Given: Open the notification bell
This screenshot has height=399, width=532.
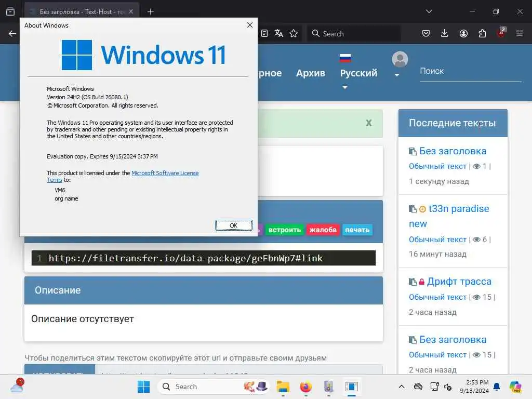Looking at the screenshot, I should pos(497,387).
